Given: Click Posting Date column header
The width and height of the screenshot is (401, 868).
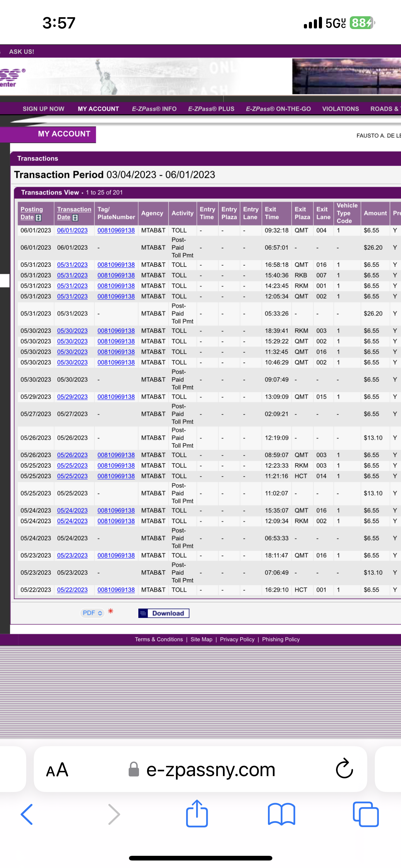Looking at the screenshot, I should [x=32, y=213].
